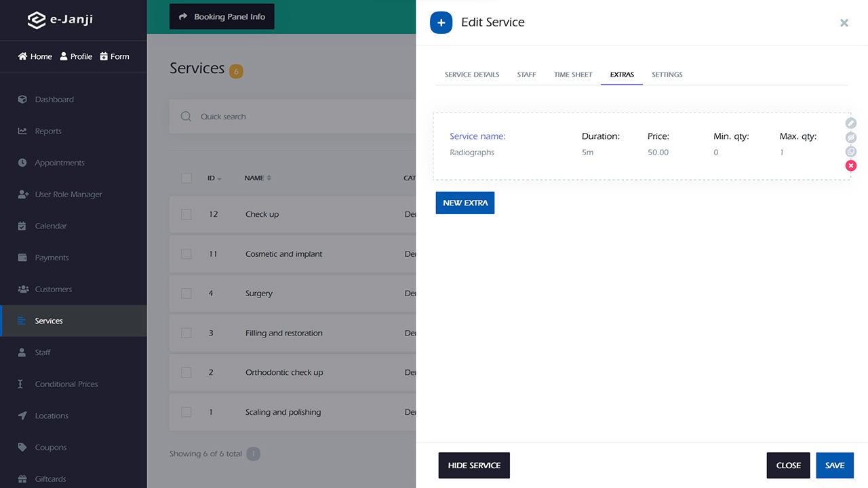This screenshot has height=488, width=868.
Task: Click the e-Janji logo
Action: [60, 20]
